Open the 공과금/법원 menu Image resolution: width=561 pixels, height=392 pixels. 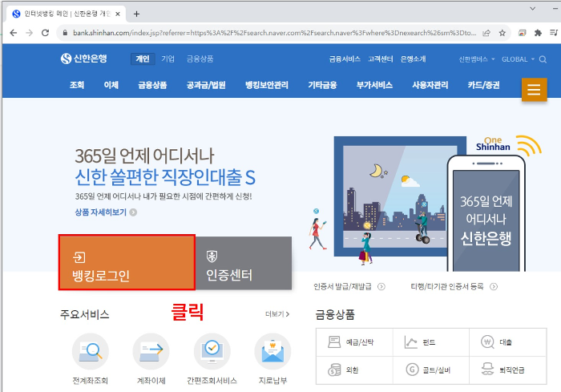pos(206,85)
